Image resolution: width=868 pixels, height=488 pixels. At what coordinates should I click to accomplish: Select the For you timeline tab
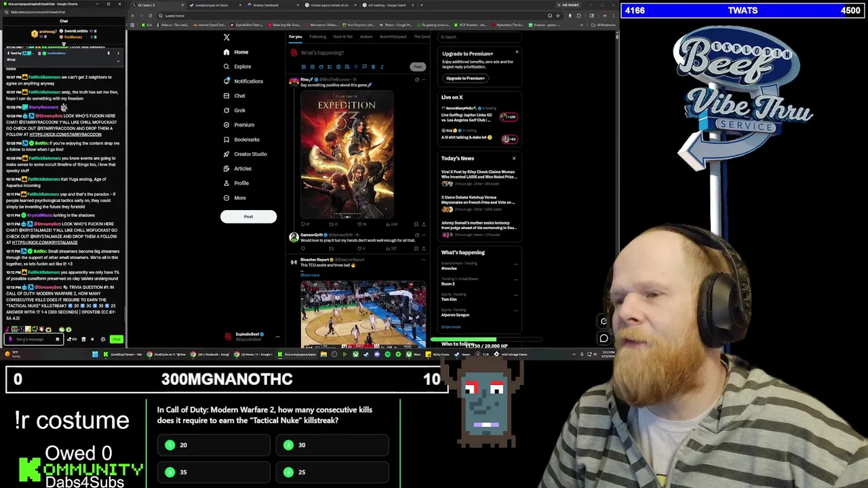[x=295, y=37]
